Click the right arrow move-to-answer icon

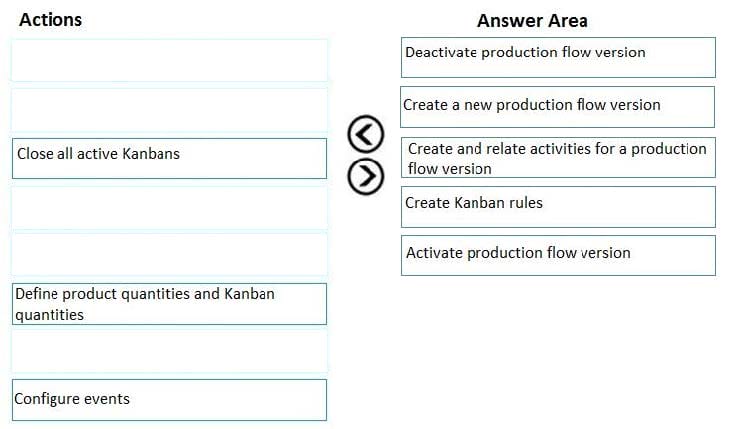[x=366, y=177]
